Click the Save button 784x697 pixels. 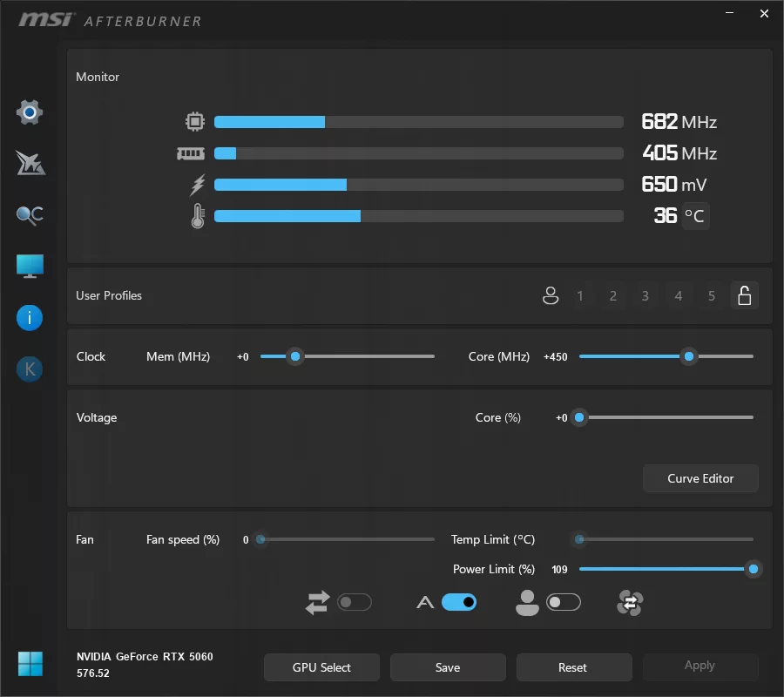click(448, 667)
